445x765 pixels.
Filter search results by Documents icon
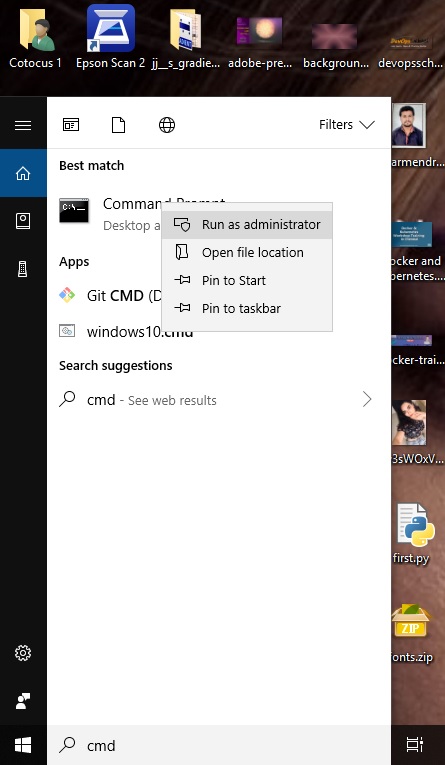119,125
